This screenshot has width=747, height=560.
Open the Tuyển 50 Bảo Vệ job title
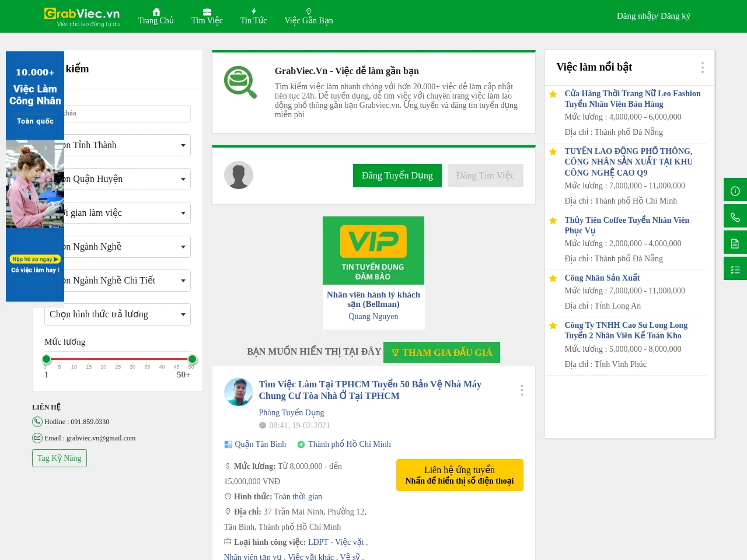tap(370, 390)
